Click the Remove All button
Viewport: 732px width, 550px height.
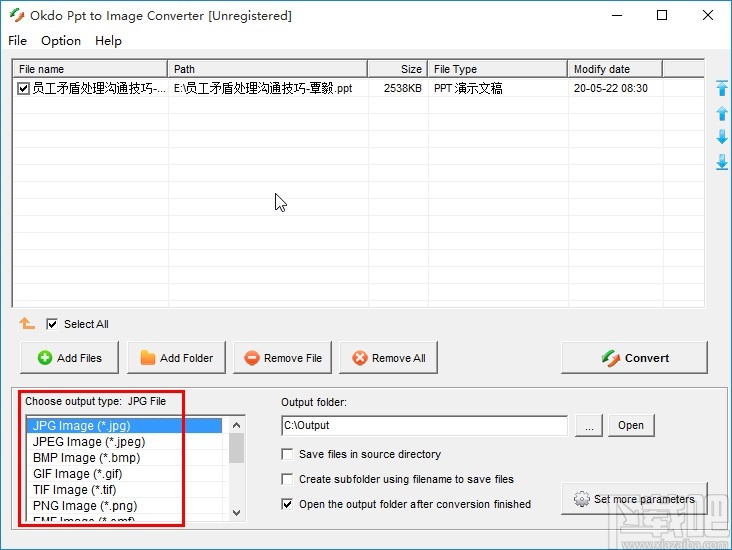(388, 358)
